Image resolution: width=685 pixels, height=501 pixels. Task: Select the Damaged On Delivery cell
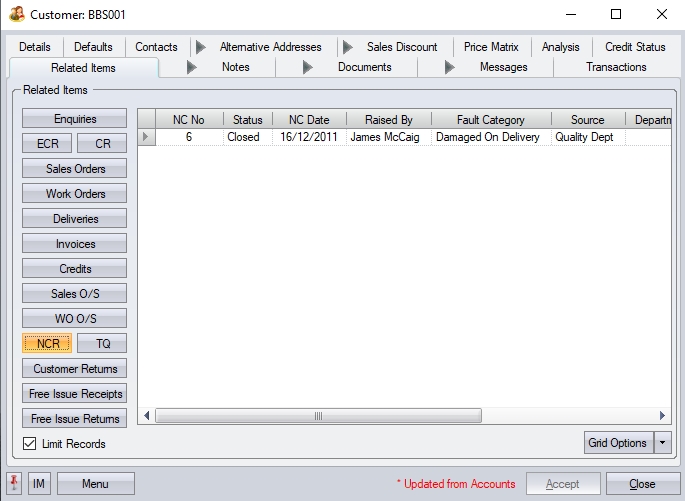click(x=488, y=137)
